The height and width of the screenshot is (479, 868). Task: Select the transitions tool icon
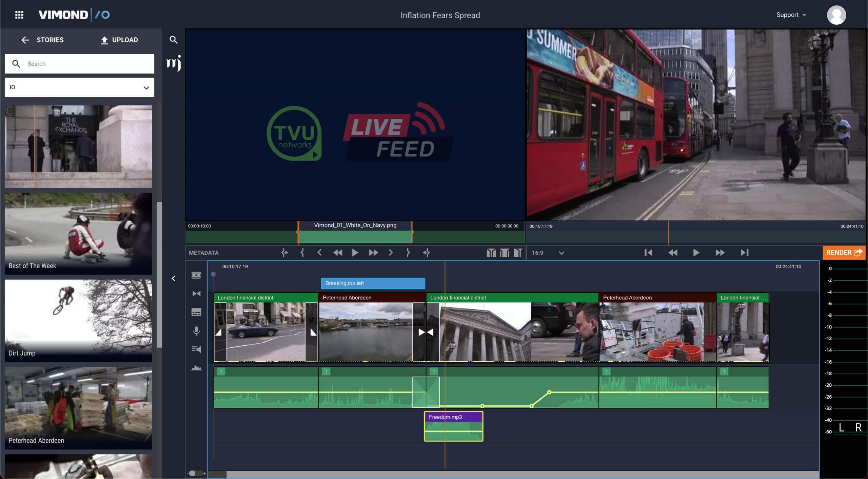[x=196, y=294]
